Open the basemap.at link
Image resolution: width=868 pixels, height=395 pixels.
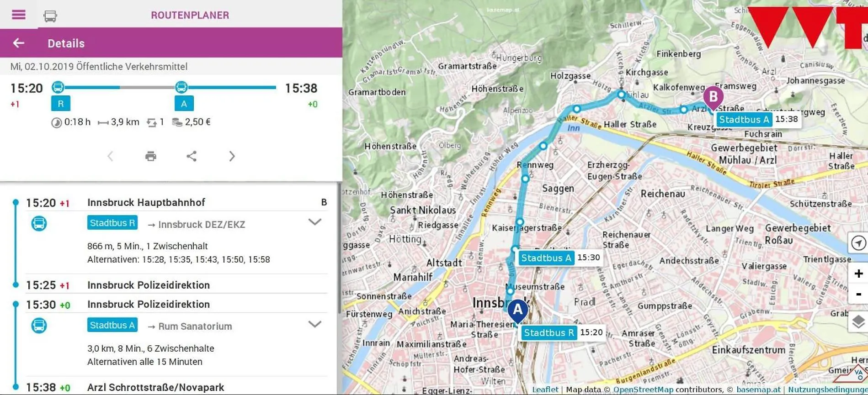pyautogui.click(x=758, y=390)
